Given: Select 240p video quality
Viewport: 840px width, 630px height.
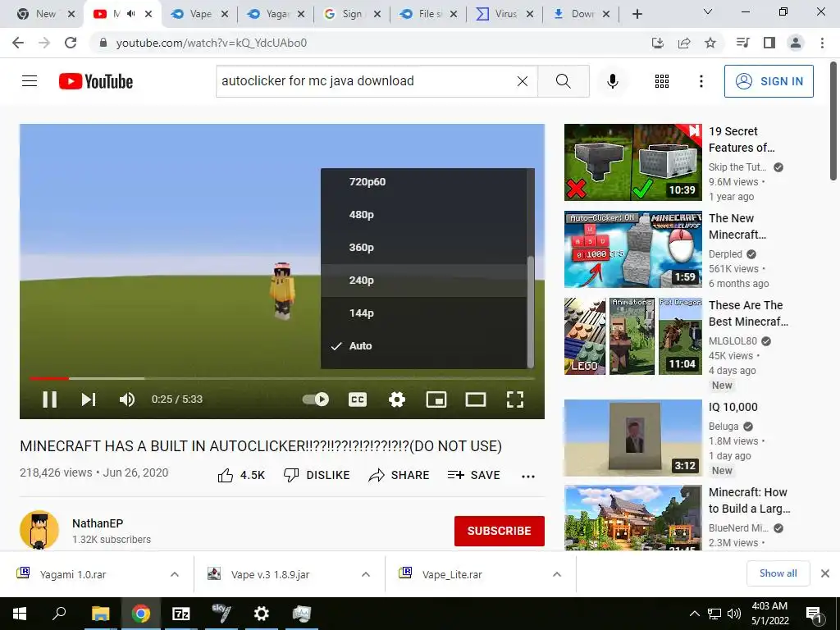Looking at the screenshot, I should (424, 281).
